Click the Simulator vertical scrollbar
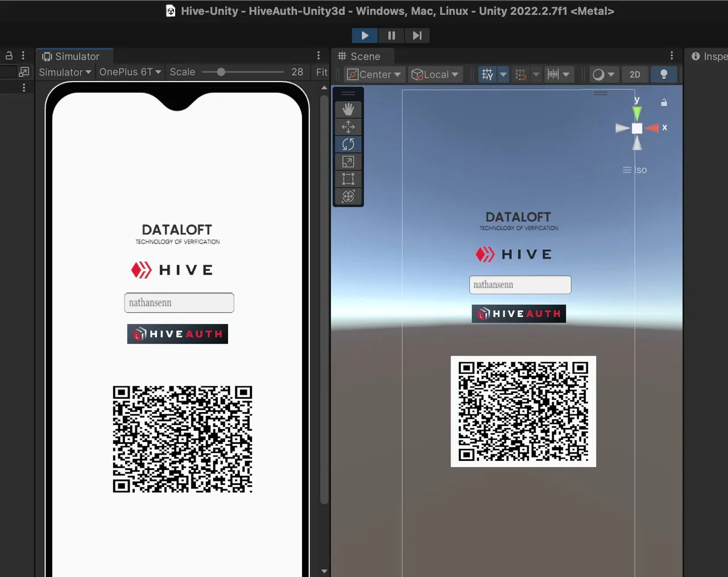Viewport: 728px width, 577px height. pyautogui.click(x=324, y=300)
